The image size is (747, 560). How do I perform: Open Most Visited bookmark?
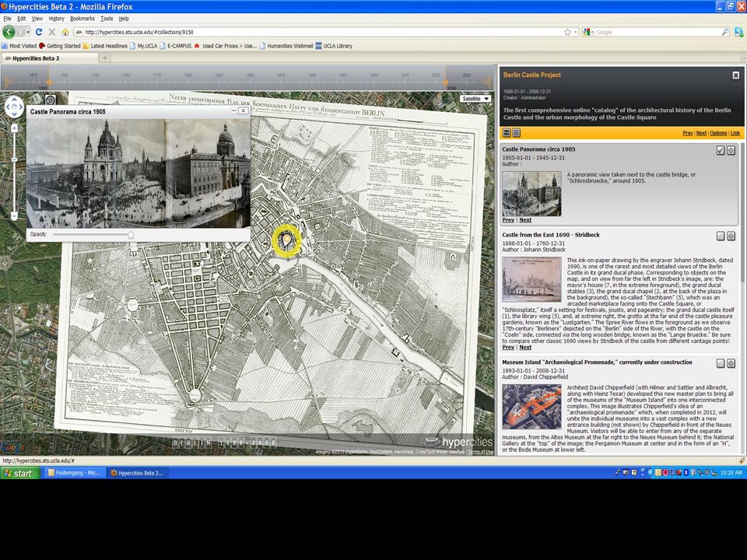point(19,46)
